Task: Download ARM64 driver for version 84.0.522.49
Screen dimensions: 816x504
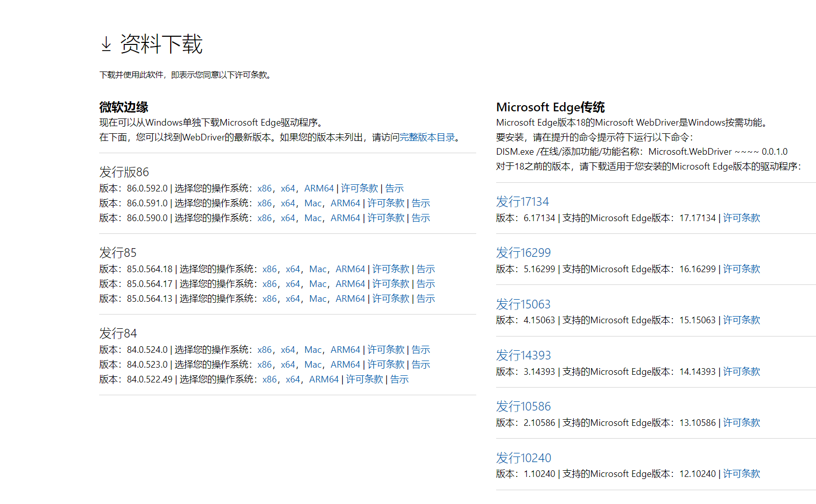Action: (x=324, y=379)
